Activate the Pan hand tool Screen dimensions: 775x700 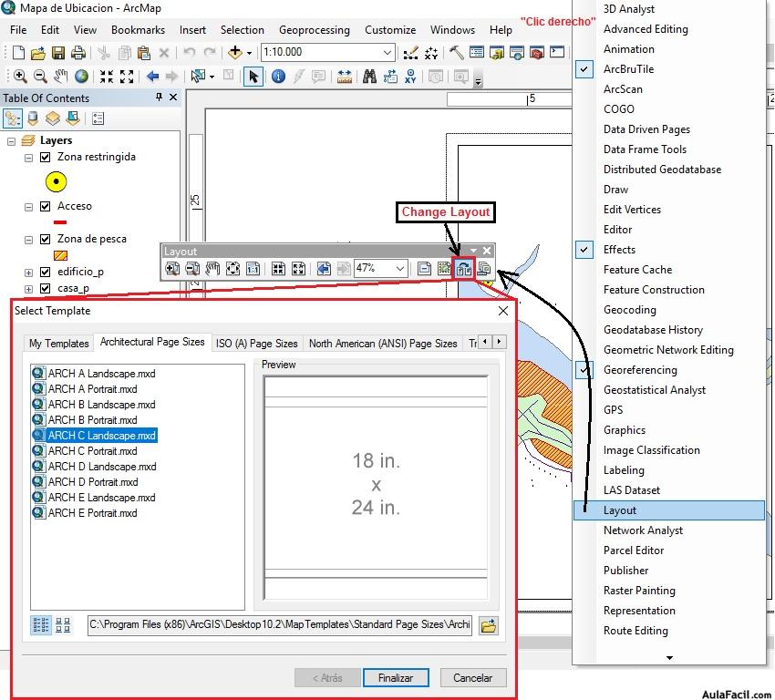click(x=61, y=76)
